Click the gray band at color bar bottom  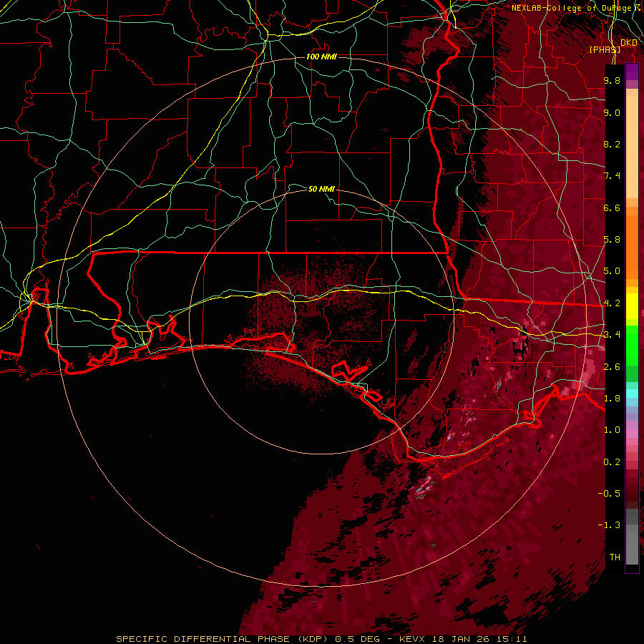point(632,545)
